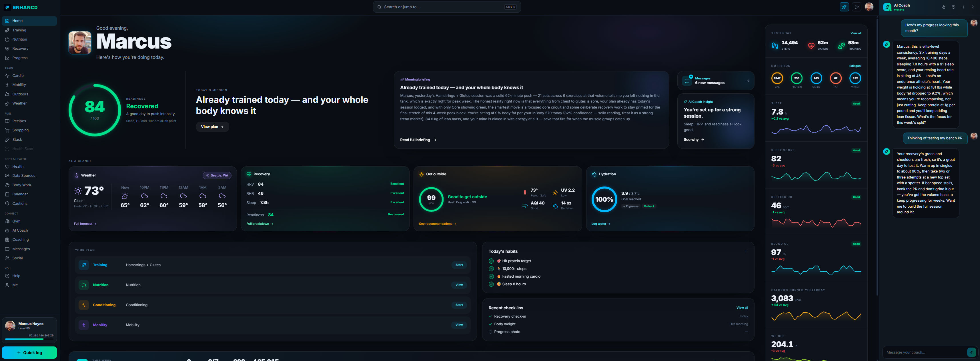The width and height of the screenshot is (980, 361).
Task: Click the Seattle, WA location selector
Action: pyautogui.click(x=217, y=176)
